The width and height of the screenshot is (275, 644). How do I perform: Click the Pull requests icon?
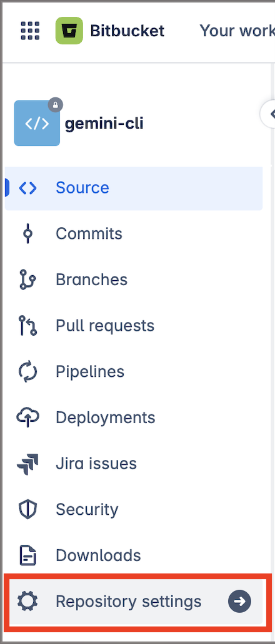tap(28, 326)
